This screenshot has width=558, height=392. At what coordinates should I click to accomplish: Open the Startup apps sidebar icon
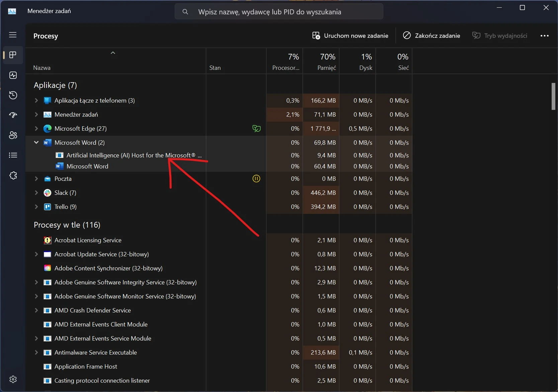pos(13,115)
